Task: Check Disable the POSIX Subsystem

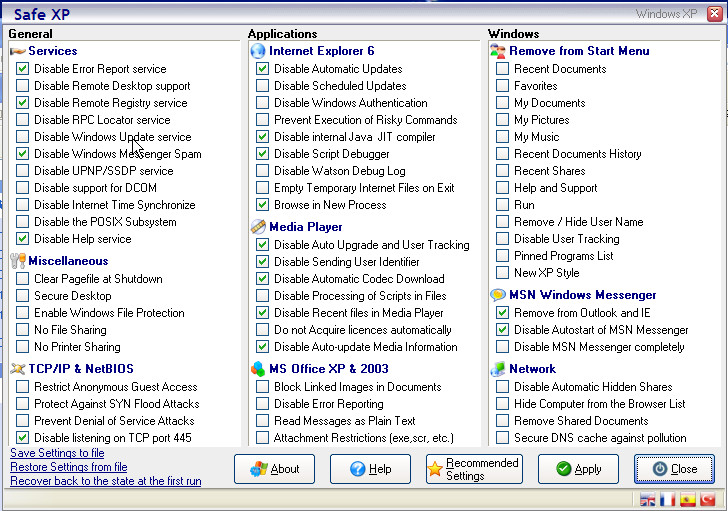Action: [x=22, y=222]
